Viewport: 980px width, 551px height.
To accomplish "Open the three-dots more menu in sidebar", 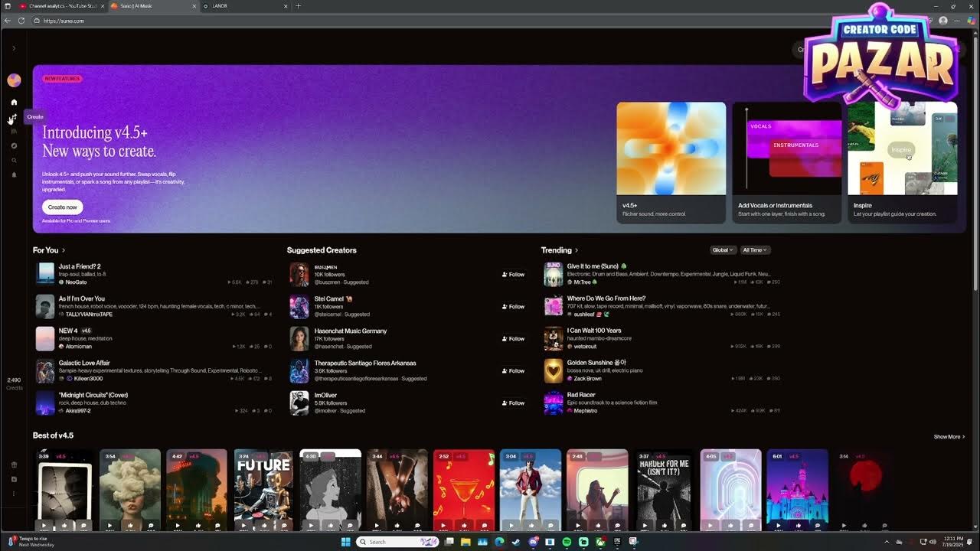I will [14, 494].
